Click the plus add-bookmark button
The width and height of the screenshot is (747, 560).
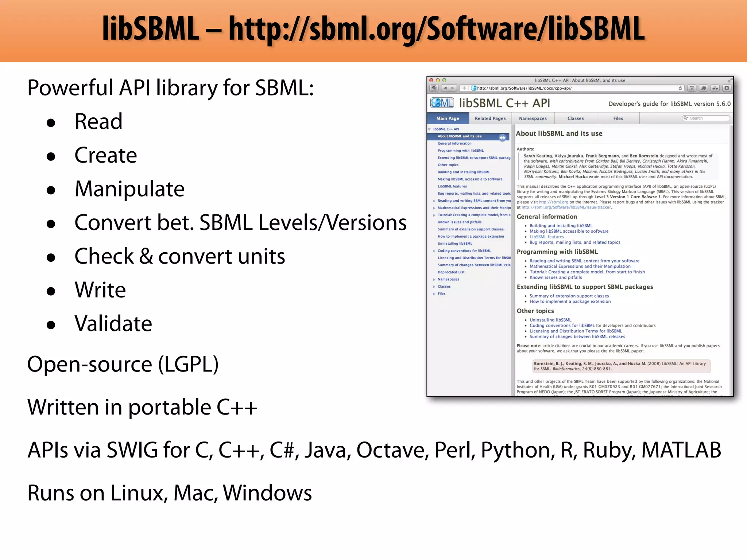(x=464, y=88)
